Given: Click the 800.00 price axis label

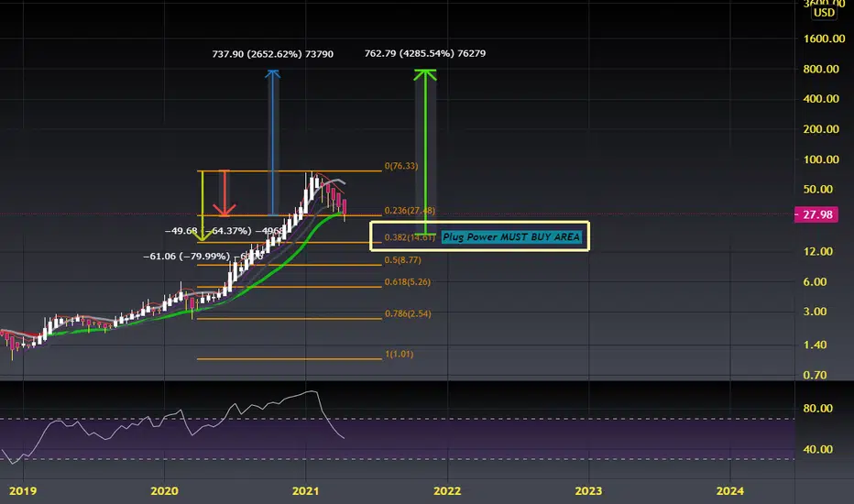Looking at the screenshot, I should (x=821, y=70).
